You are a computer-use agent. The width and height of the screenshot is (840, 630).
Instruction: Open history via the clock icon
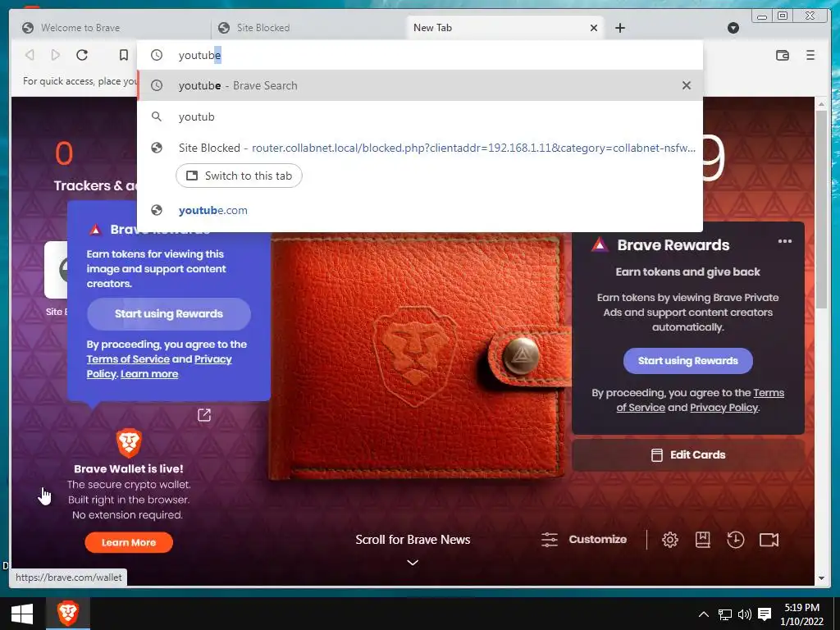point(736,540)
